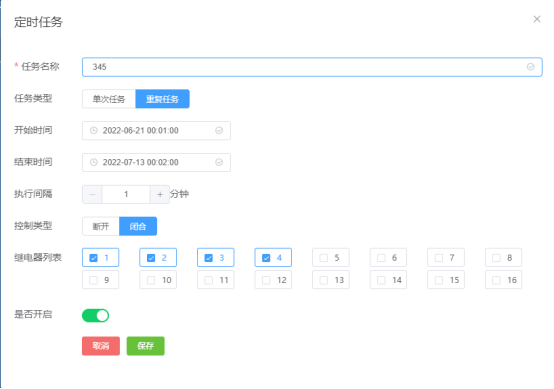Check relay 15 checkbox
This screenshot has width=554, height=389.
(439, 280)
